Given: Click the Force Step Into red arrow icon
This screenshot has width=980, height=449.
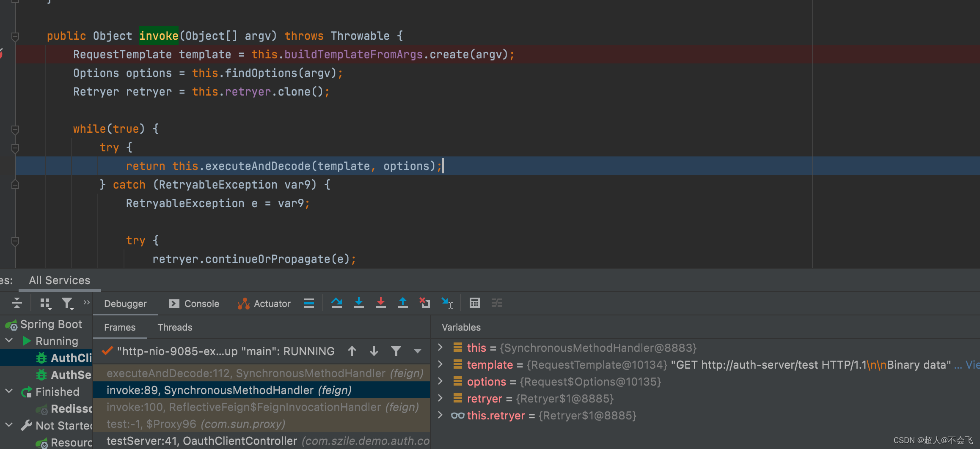Looking at the screenshot, I should point(381,303).
